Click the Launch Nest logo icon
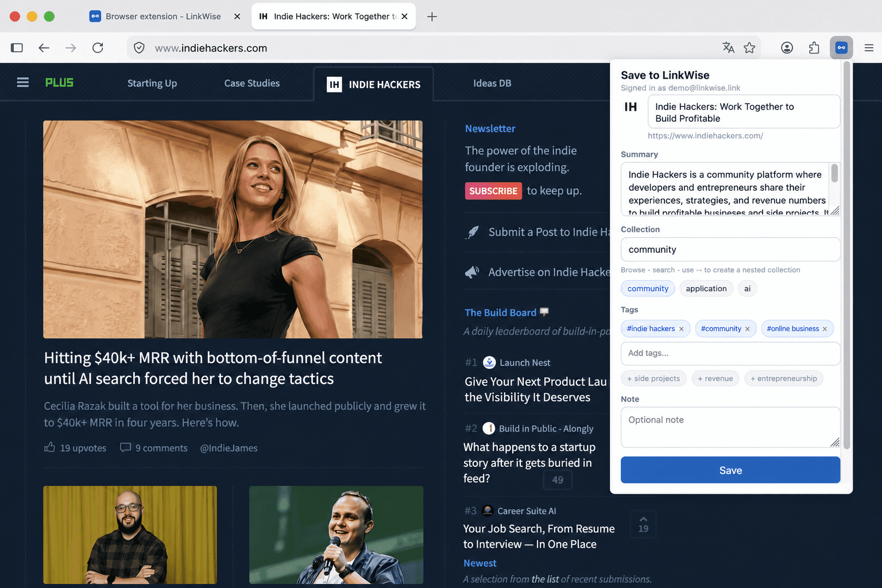Image resolution: width=882 pixels, height=588 pixels. 489,362
